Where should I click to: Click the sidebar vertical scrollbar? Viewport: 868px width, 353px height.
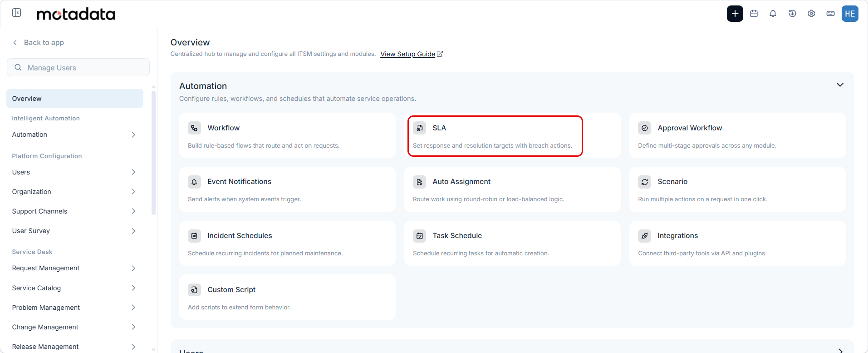153,152
